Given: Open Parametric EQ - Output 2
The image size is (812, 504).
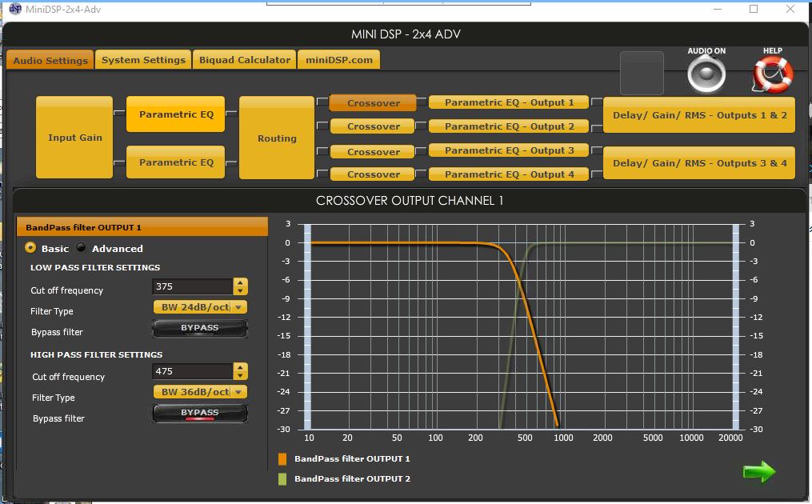Looking at the screenshot, I should 509,126.
